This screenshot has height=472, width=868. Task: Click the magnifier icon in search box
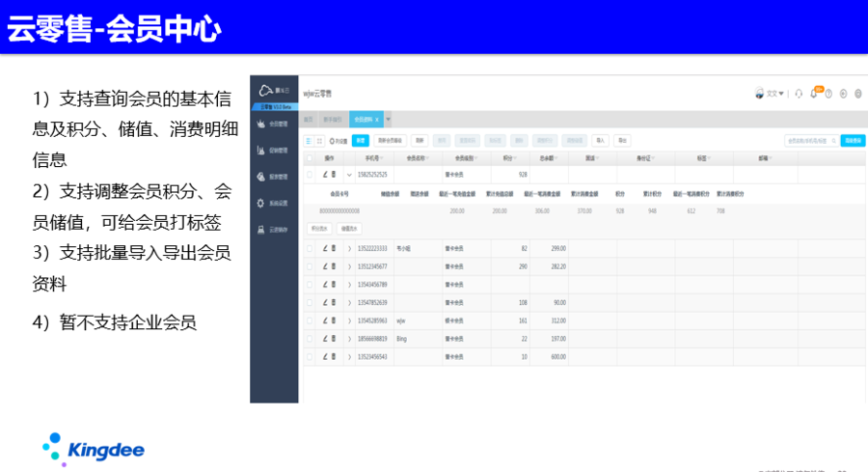[833, 141]
